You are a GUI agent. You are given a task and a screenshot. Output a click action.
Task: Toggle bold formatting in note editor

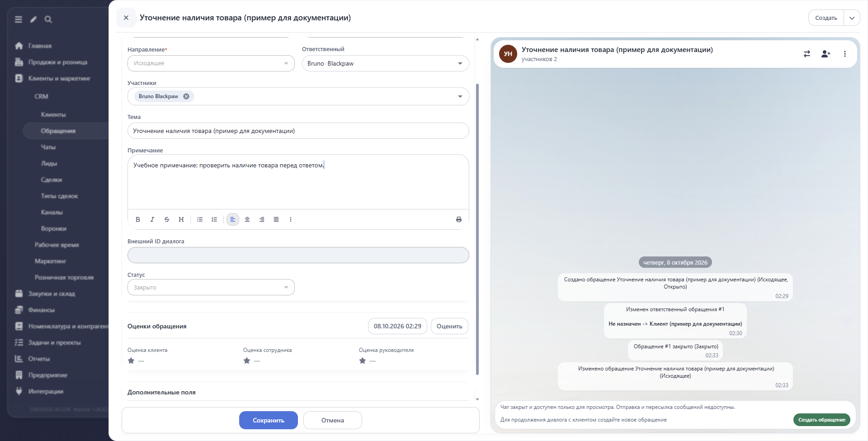[138, 219]
